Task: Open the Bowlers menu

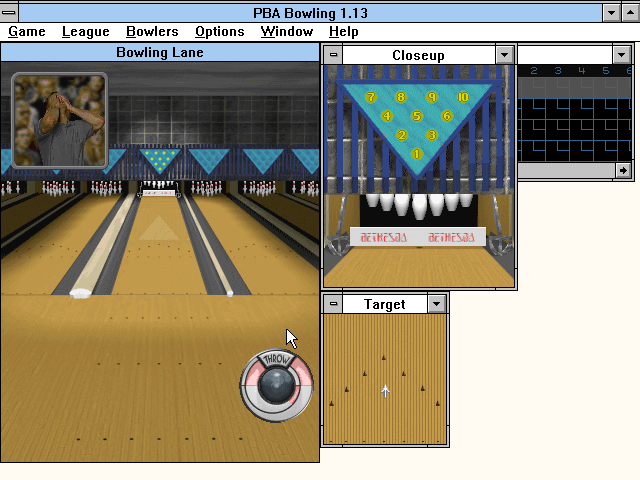Action: (x=152, y=32)
